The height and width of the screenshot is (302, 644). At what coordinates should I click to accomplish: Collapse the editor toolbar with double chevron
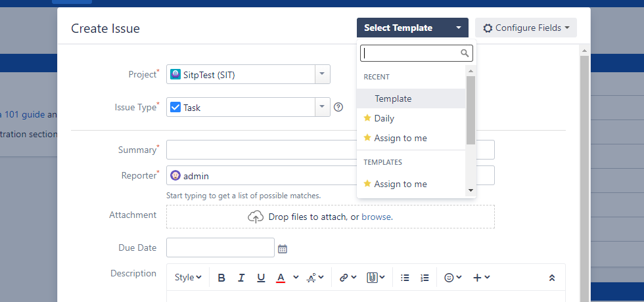pos(552,278)
